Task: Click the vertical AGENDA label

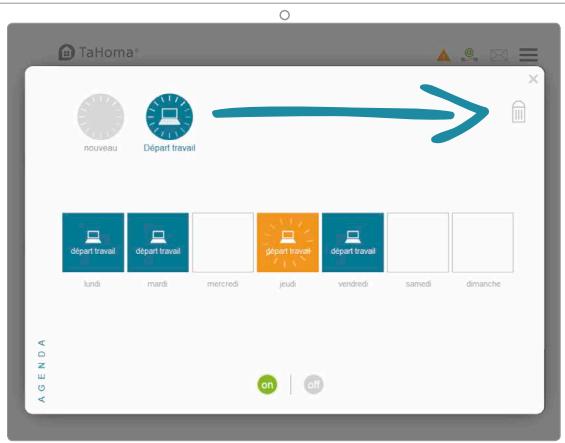Action: pyautogui.click(x=42, y=371)
